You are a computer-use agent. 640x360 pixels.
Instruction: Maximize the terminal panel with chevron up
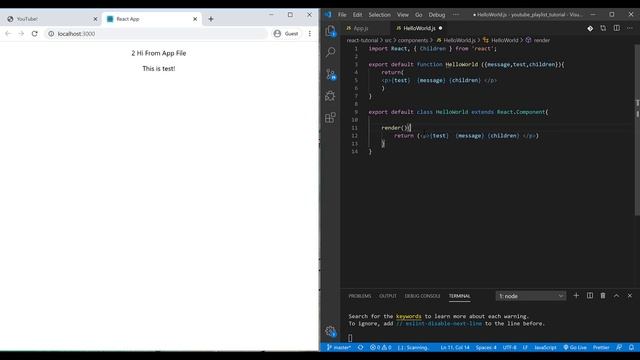(x=616, y=296)
